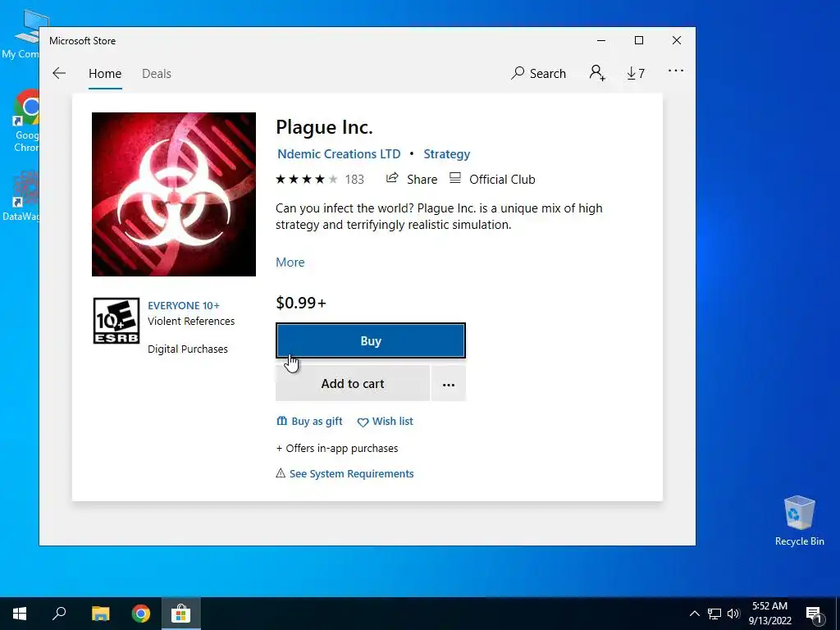Click the star rating with 183 reviews

pyautogui.click(x=320, y=179)
